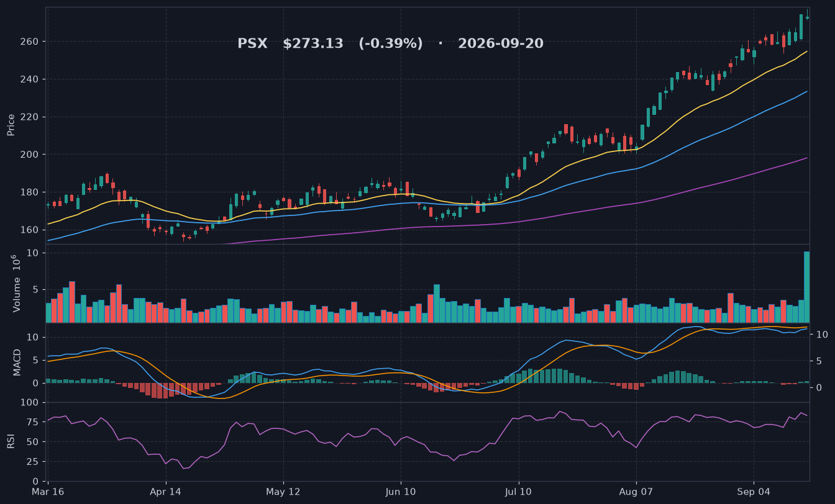
Task: Click the MACD right-axis 10 tick
Action: (821, 335)
